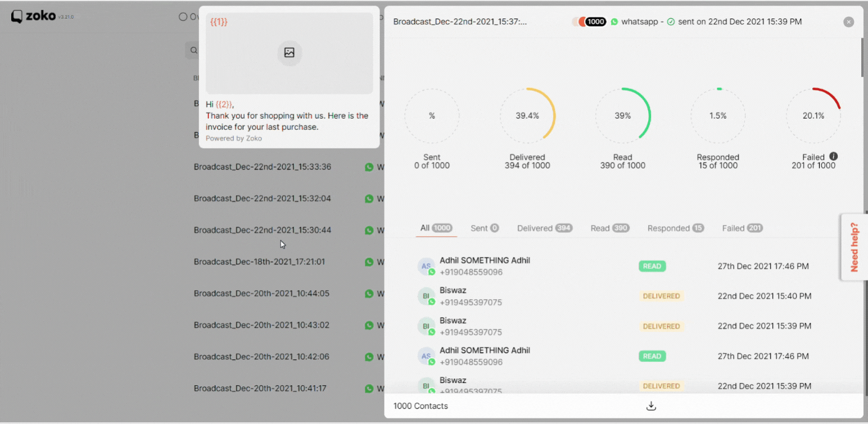Open Broadcast_Dec-18th-2021_17:21:01 entry
The height and width of the screenshot is (424, 868).
(259, 262)
